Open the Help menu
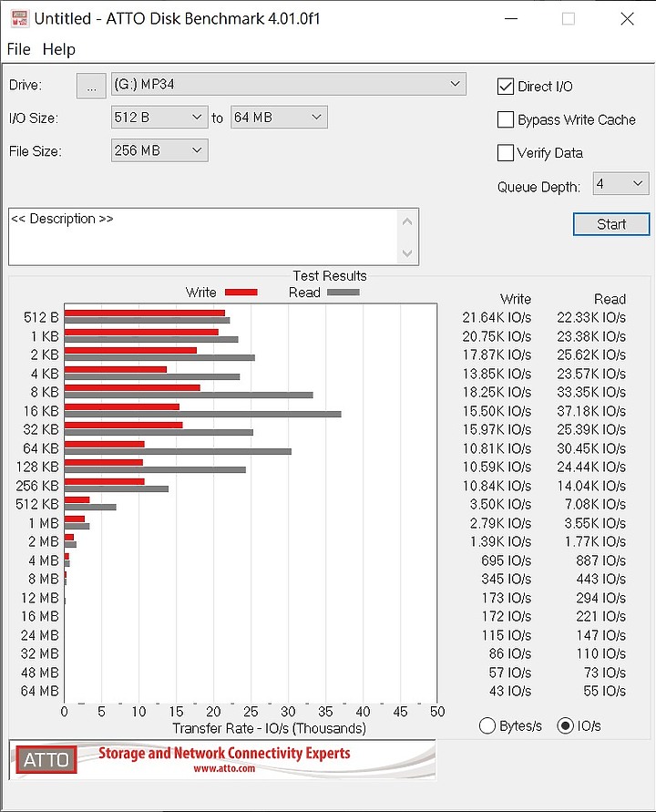 (59, 49)
